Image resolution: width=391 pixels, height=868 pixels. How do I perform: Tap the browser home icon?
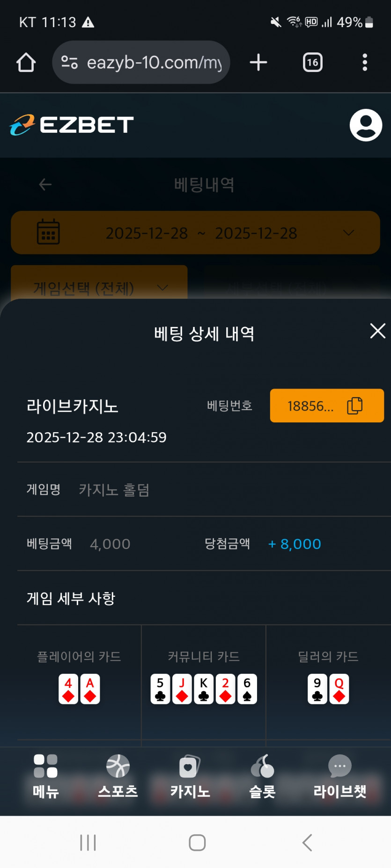[26, 62]
